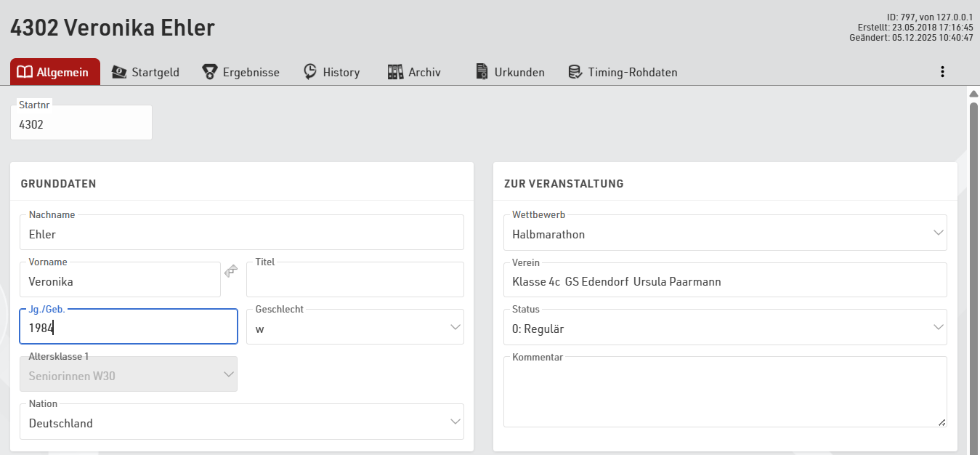
Task: Click the Archiv binders icon
Action: point(395,72)
